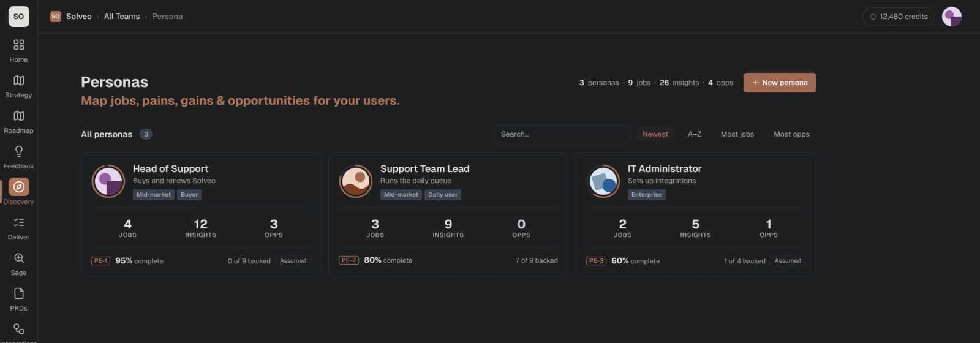Click the Buyer tag on Head of Support
This screenshot has width=980, height=343.
pos(189,195)
